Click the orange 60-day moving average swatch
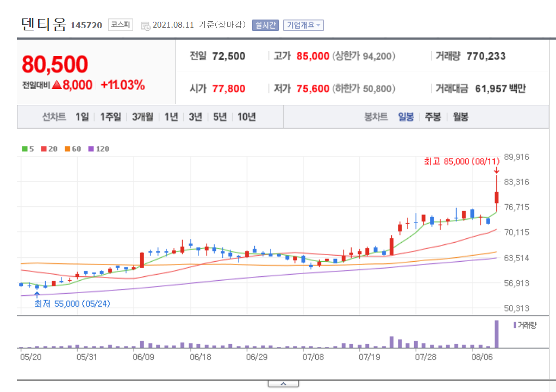556x392 pixels. [67, 149]
